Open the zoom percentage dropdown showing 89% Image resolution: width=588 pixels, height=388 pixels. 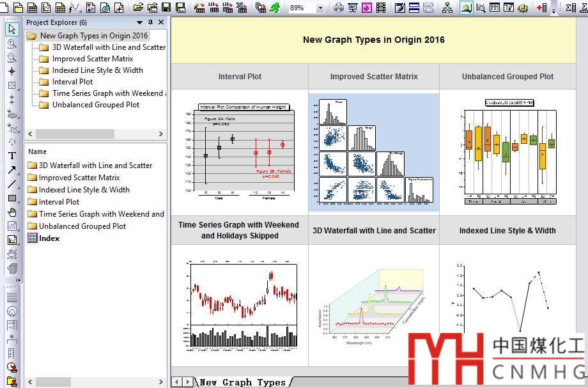320,8
